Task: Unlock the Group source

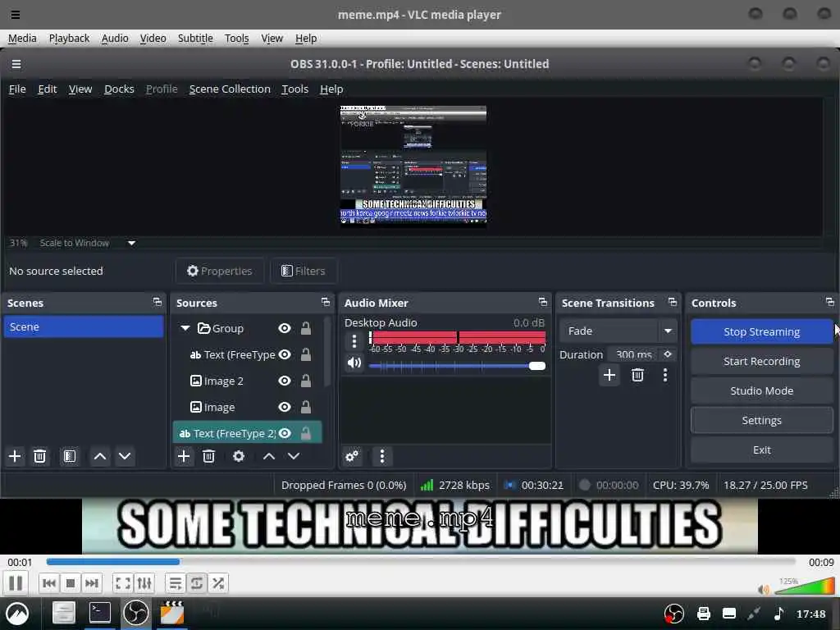Action: [306, 328]
